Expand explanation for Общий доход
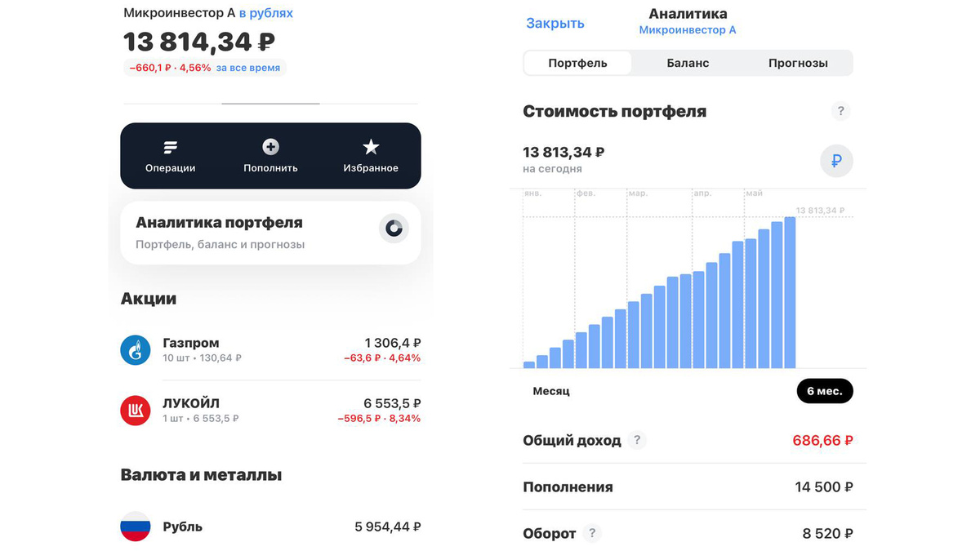Image resolution: width=980 pixels, height=551 pixels. [x=637, y=440]
